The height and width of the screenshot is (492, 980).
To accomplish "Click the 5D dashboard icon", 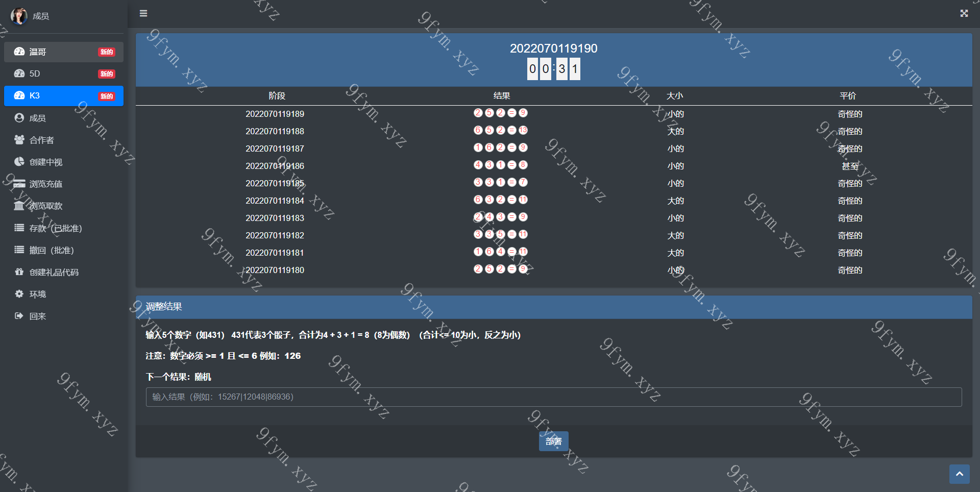I will click(x=19, y=73).
